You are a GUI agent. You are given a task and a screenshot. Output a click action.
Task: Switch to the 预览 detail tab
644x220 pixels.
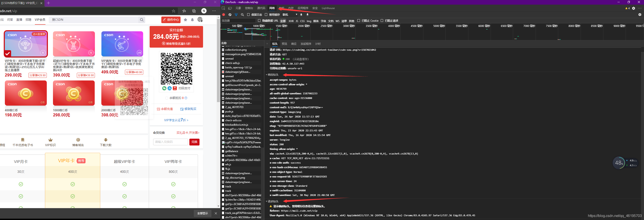coord(284,44)
